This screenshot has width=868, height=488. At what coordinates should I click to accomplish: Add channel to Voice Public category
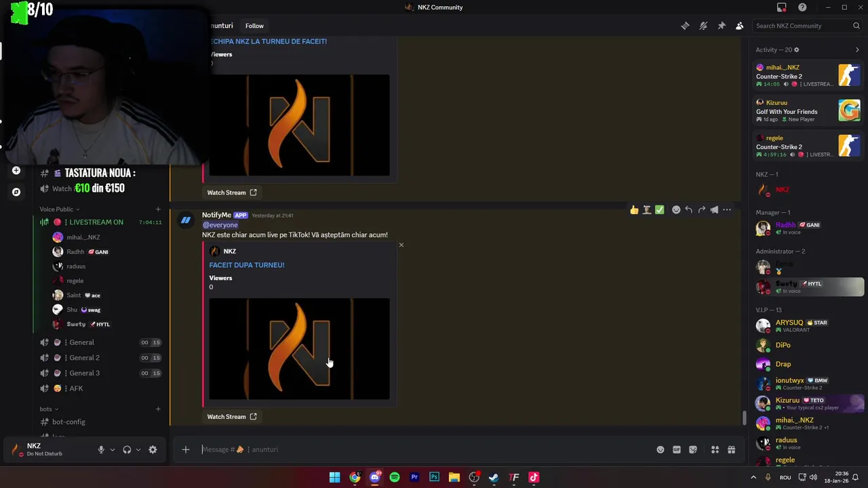158,209
